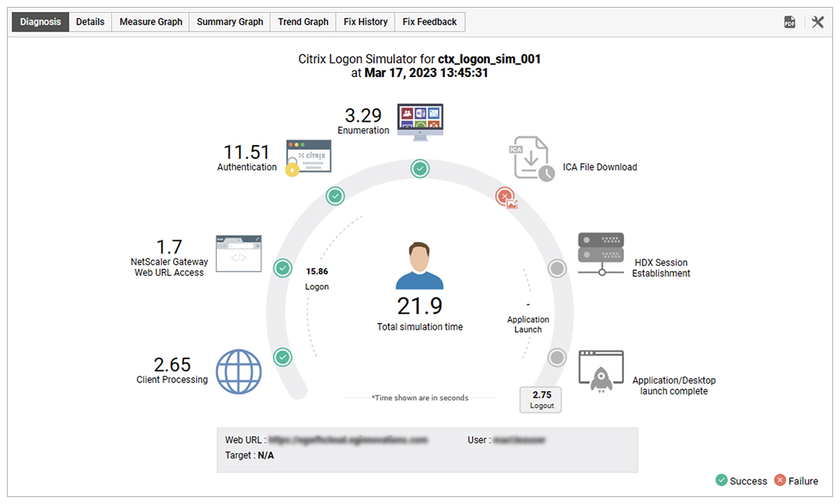Click the NetScaler Gateway browser icon

click(239, 253)
